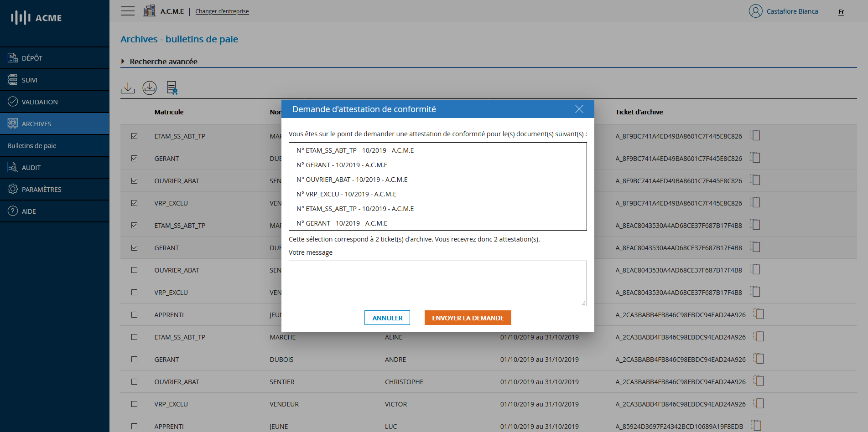The image size is (868, 432).
Task: Click the Envoyer la demande button
Action: [468, 318]
